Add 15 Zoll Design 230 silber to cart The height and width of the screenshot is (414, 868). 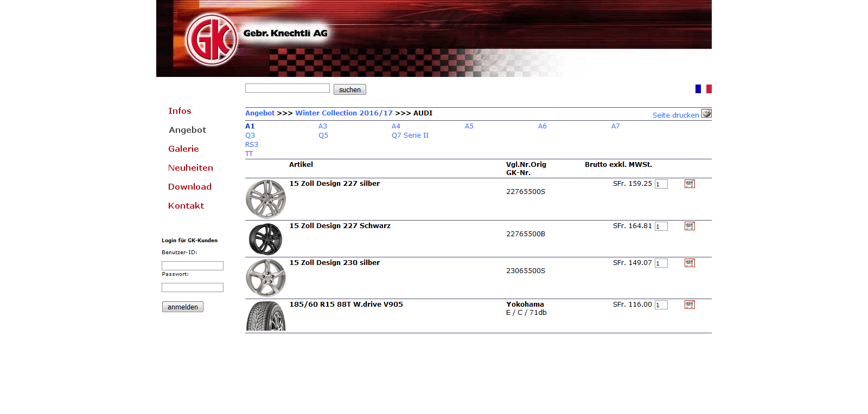[690, 263]
